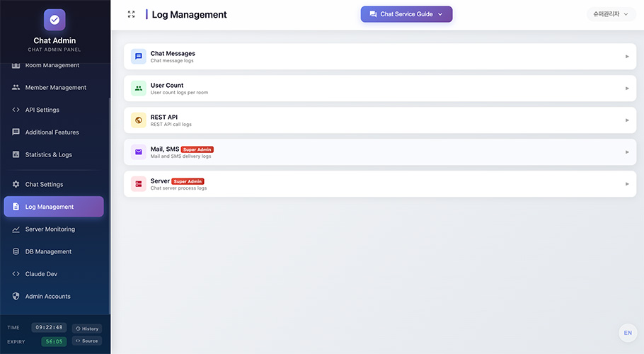Click the DB Management database icon
Image resolution: width=644 pixels, height=354 pixels.
[x=16, y=251]
